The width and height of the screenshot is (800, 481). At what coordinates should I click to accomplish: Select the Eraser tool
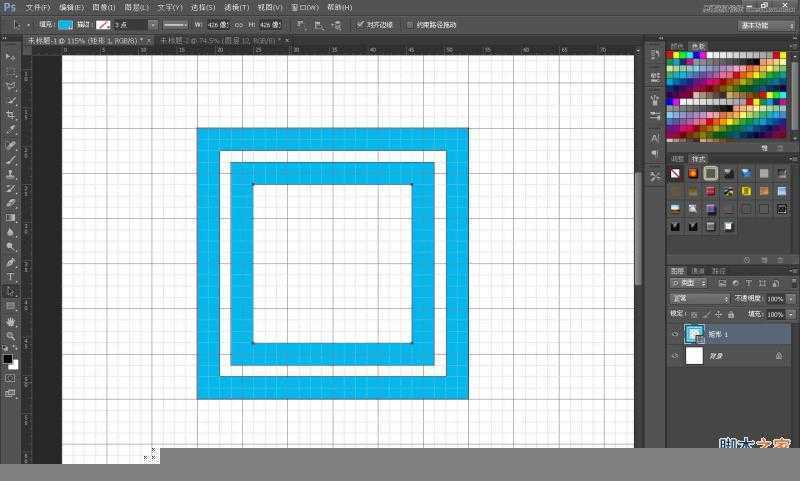click(x=10, y=203)
